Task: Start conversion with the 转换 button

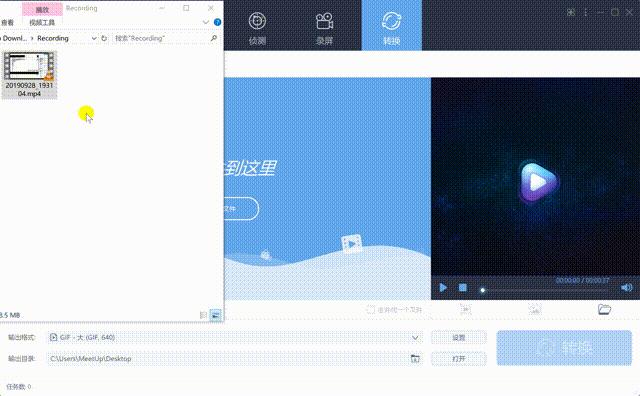Action: click(564, 348)
